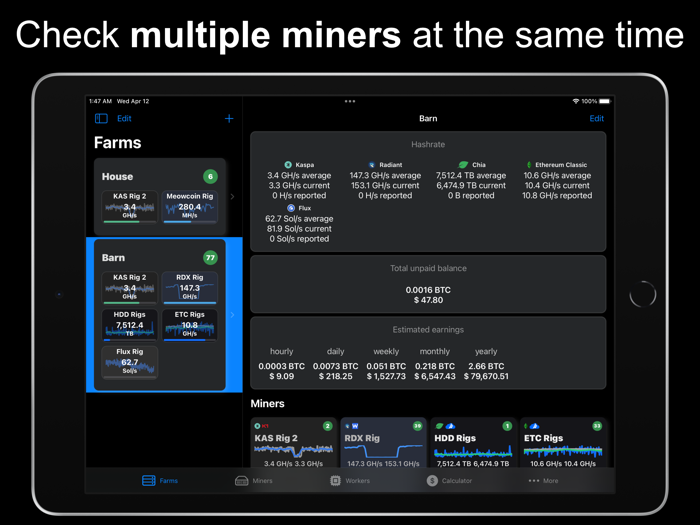Switch to the Workers tab

(x=350, y=481)
